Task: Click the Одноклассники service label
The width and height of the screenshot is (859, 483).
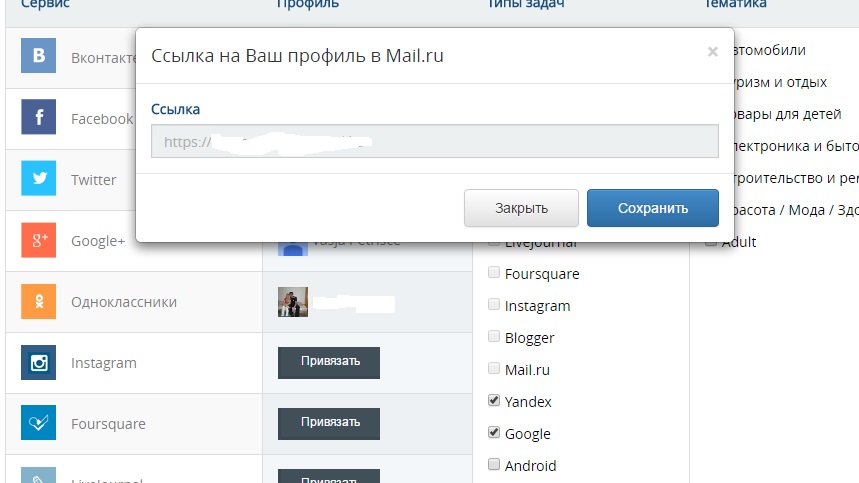Action: tap(124, 302)
